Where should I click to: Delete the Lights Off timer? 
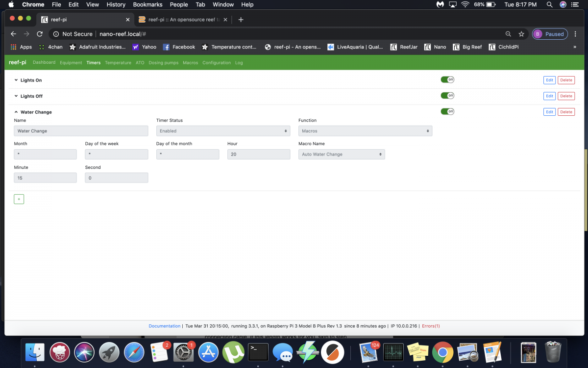coord(566,96)
